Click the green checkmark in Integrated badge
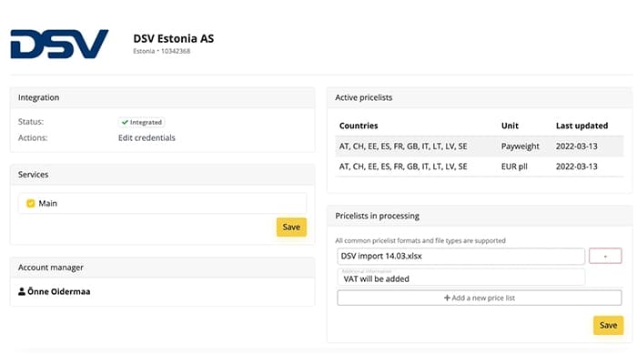This screenshot has width=637, height=364. pos(124,122)
